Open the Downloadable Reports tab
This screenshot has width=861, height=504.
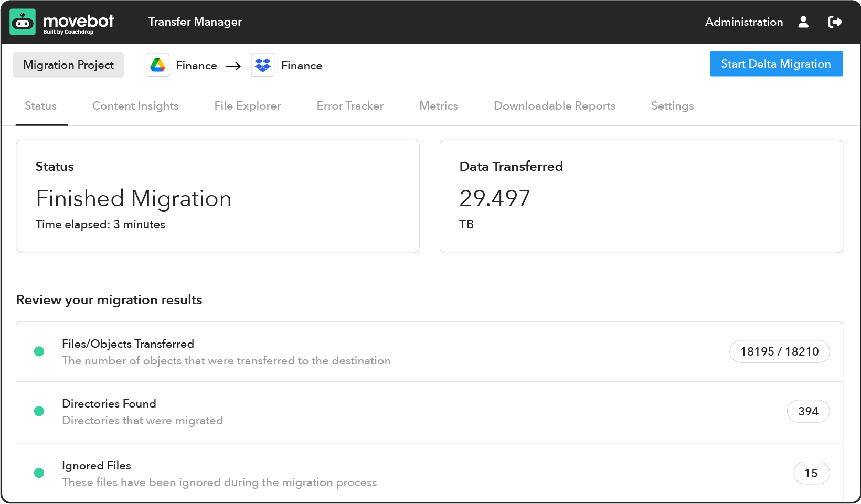pyautogui.click(x=555, y=106)
